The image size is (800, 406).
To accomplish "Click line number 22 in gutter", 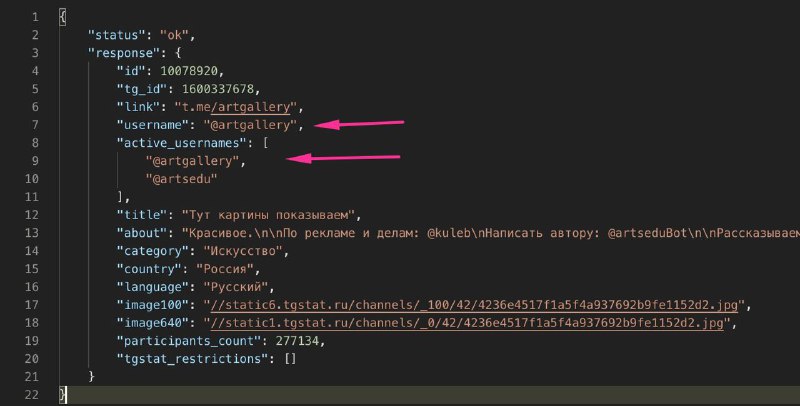I will [x=32, y=395].
